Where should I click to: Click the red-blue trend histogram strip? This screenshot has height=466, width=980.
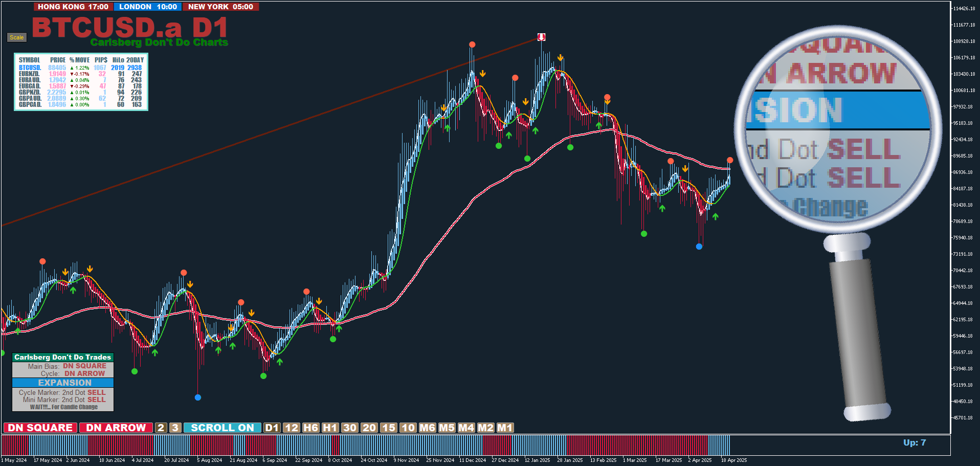tap(366, 445)
